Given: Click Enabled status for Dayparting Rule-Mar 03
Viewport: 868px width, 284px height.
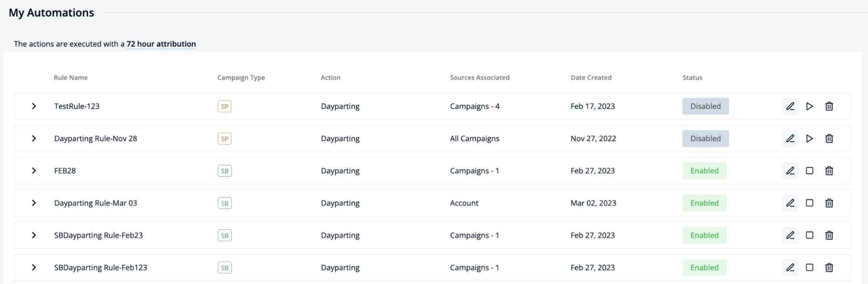Looking at the screenshot, I should tap(704, 203).
